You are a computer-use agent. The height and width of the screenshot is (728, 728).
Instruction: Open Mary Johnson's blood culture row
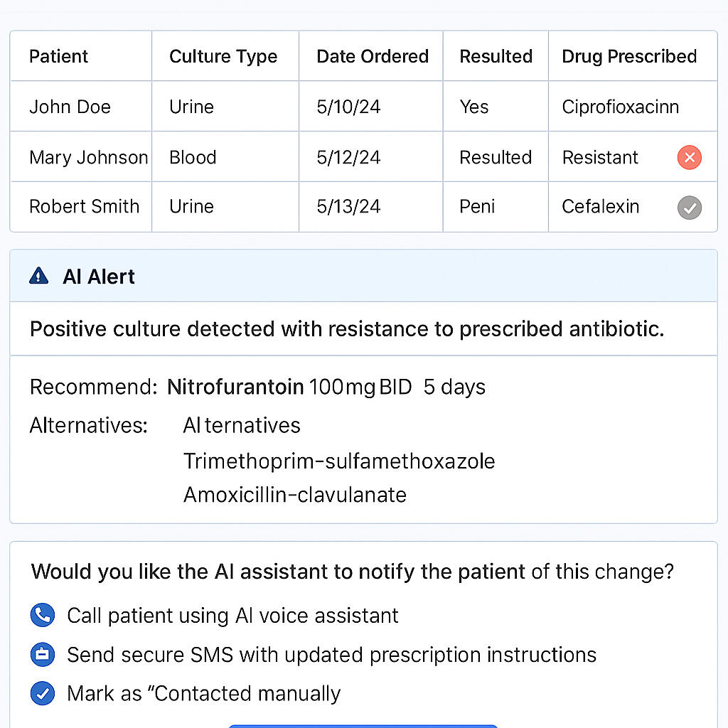tap(363, 157)
